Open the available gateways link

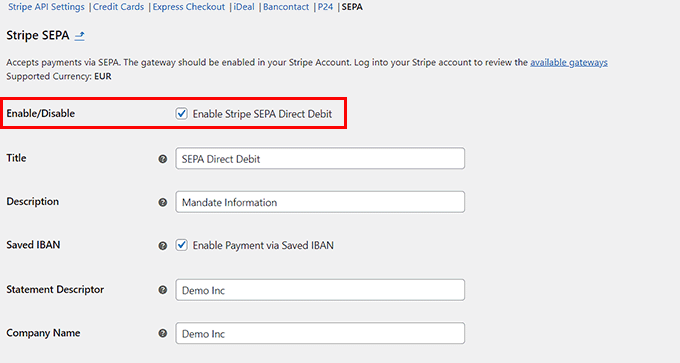click(569, 62)
